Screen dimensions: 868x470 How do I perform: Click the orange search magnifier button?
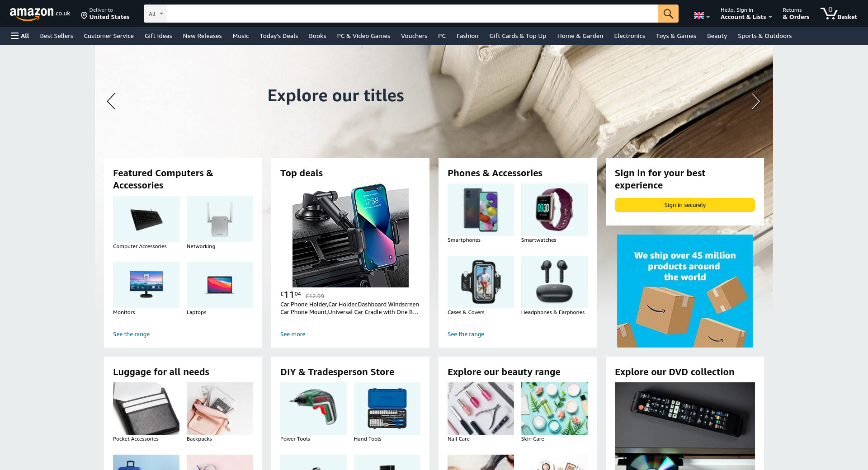click(x=668, y=14)
